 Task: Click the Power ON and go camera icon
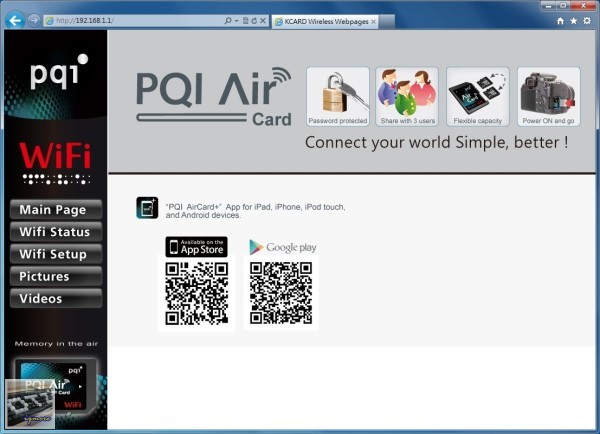coord(549,96)
